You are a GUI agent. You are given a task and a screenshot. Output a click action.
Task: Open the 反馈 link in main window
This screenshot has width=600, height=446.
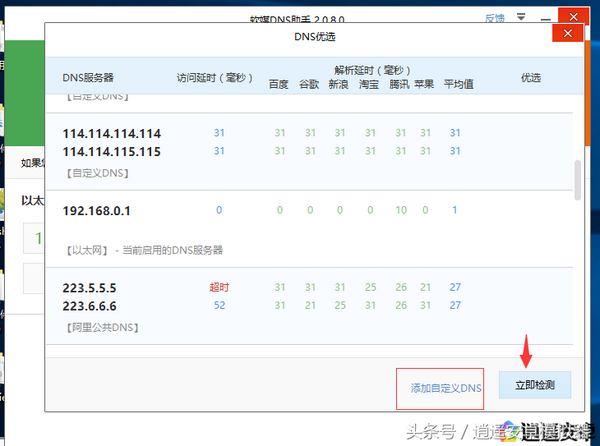[x=495, y=18]
